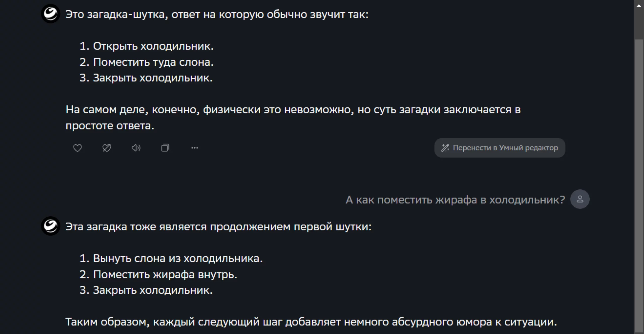Click the sentence starting "Таким образом"

pos(311,322)
